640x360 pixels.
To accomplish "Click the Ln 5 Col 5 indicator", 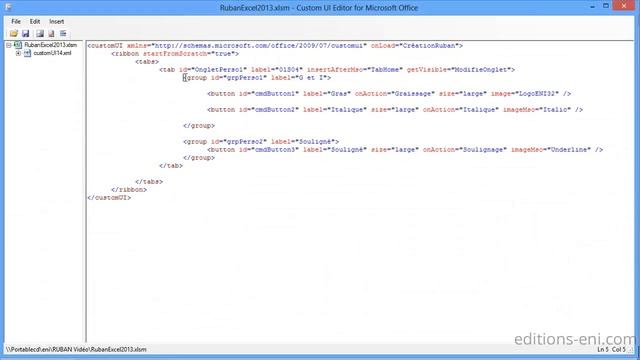I will coord(611,349).
